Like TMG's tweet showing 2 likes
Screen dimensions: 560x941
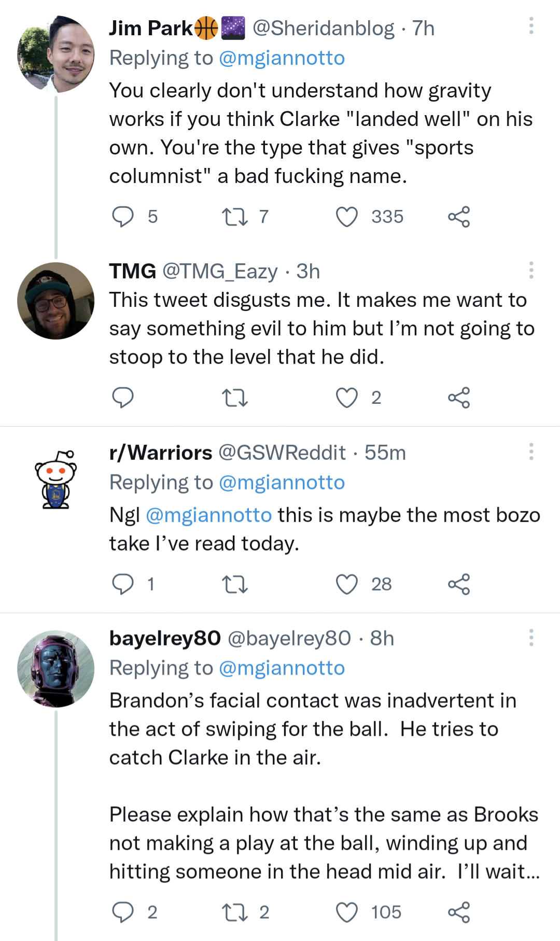coord(347,398)
